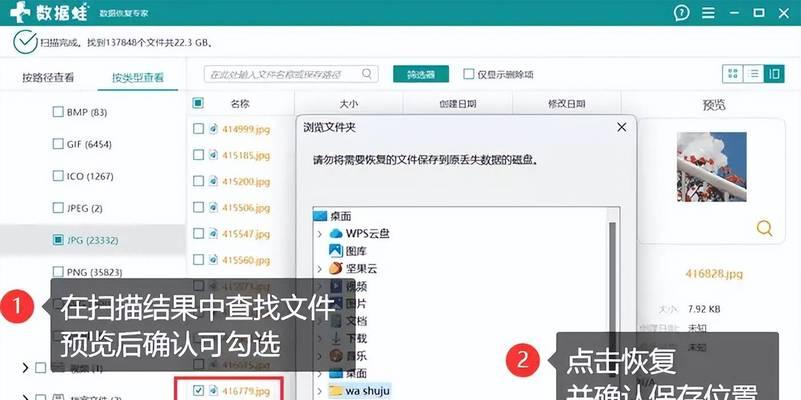This screenshot has width=801, height=400.
Task: Check the PNG (35823) checkbox
Action: tap(58, 272)
